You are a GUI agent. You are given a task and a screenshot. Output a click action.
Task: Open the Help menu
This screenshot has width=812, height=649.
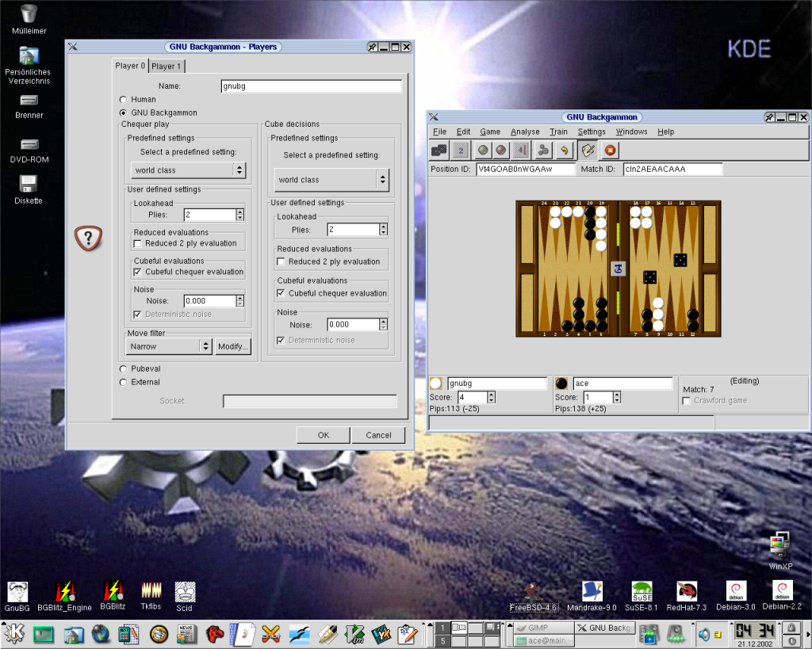pyautogui.click(x=666, y=132)
